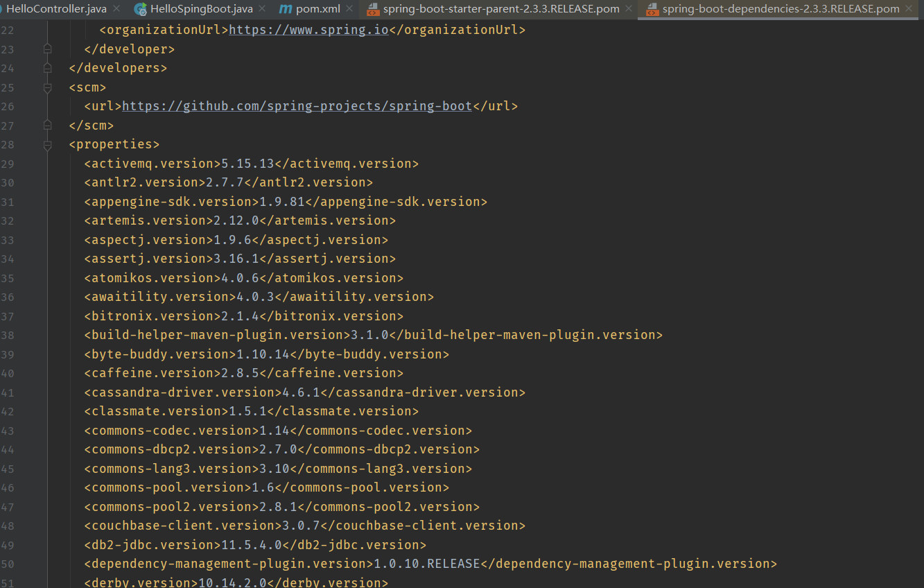Click the closing developers tag text
The width and height of the screenshot is (924, 588).
tap(118, 68)
